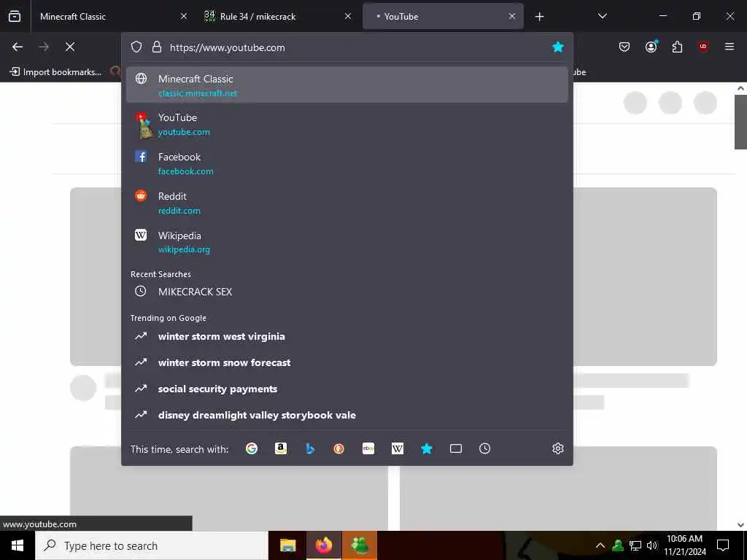Search with DuckDuckGo this time
This screenshot has width=747, height=560.
(x=338, y=448)
